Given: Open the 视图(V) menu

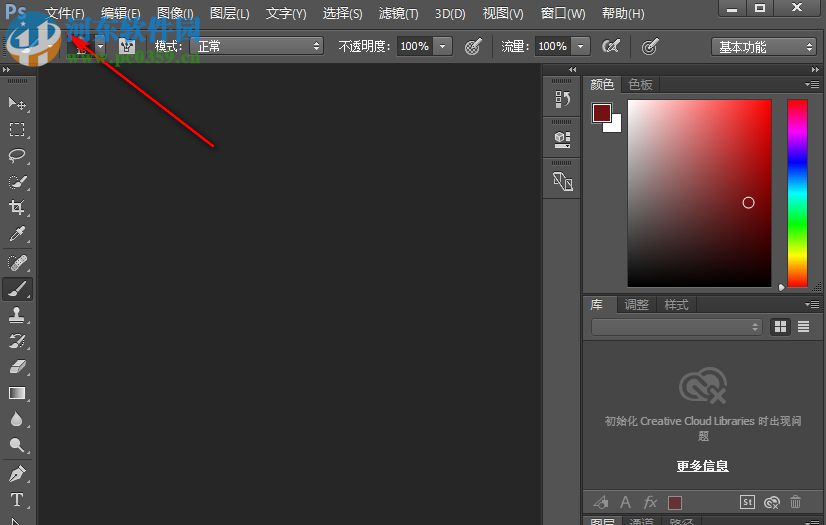Looking at the screenshot, I should (503, 14).
